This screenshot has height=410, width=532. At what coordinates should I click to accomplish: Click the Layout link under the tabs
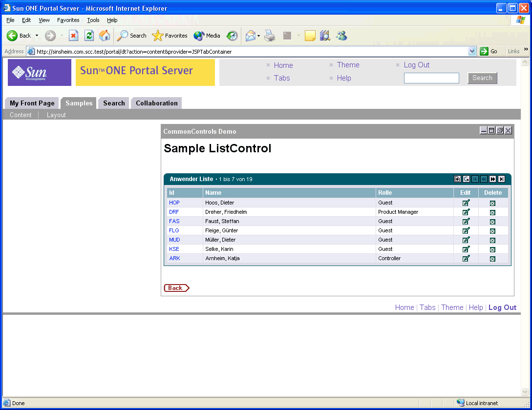[56, 115]
